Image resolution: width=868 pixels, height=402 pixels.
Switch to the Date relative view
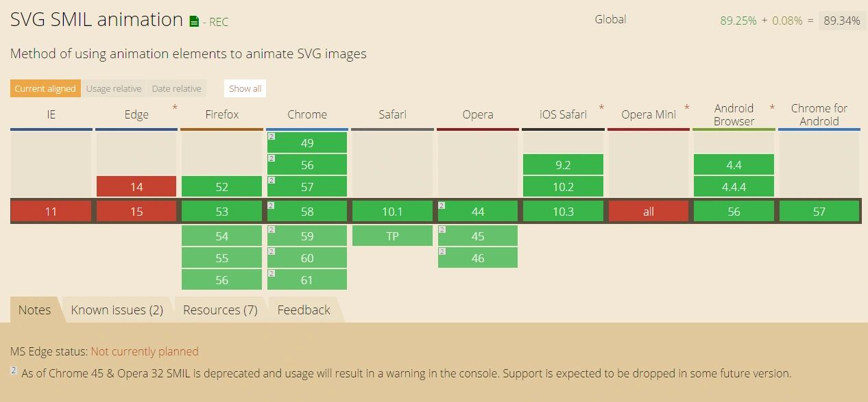(177, 88)
